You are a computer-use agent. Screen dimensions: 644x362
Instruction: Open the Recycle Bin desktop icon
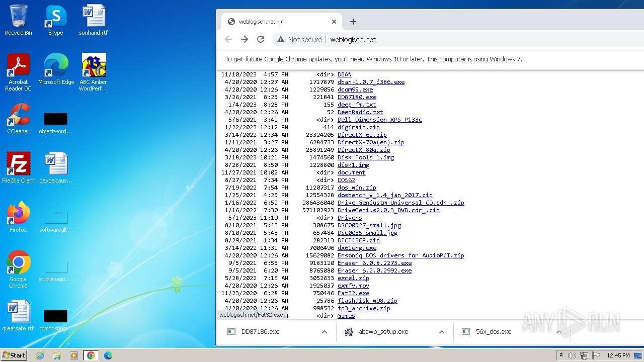pyautogui.click(x=18, y=20)
